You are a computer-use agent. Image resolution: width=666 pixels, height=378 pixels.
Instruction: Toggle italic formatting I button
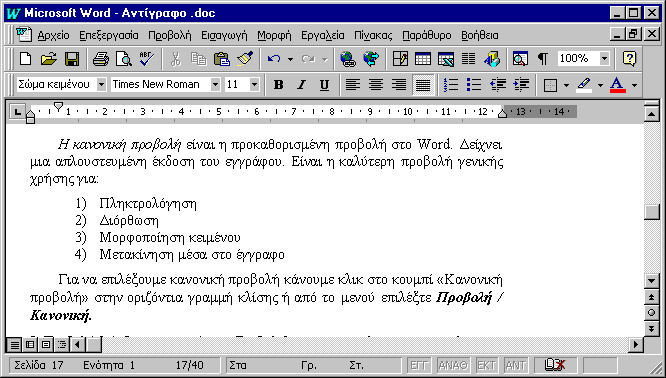click(x=301, y=85)
